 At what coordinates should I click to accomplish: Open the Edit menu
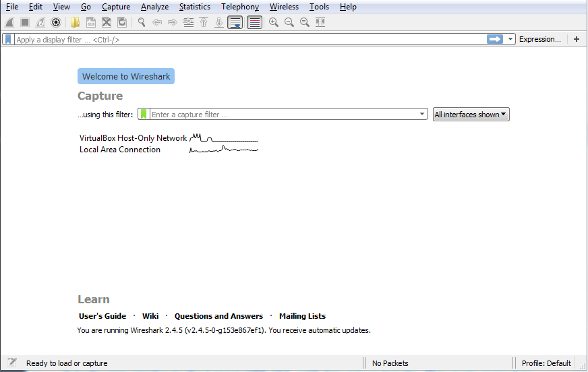pos(36,7)
